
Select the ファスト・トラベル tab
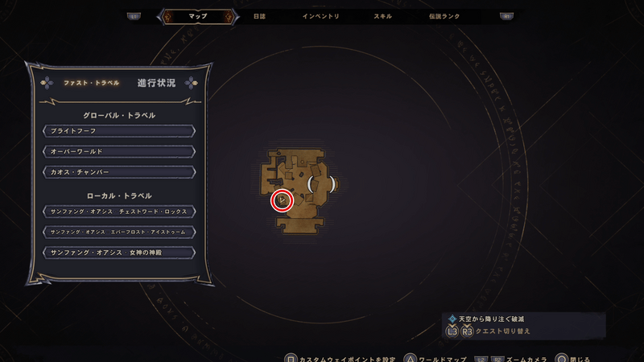pyautogui.click(x=91, y=83)
